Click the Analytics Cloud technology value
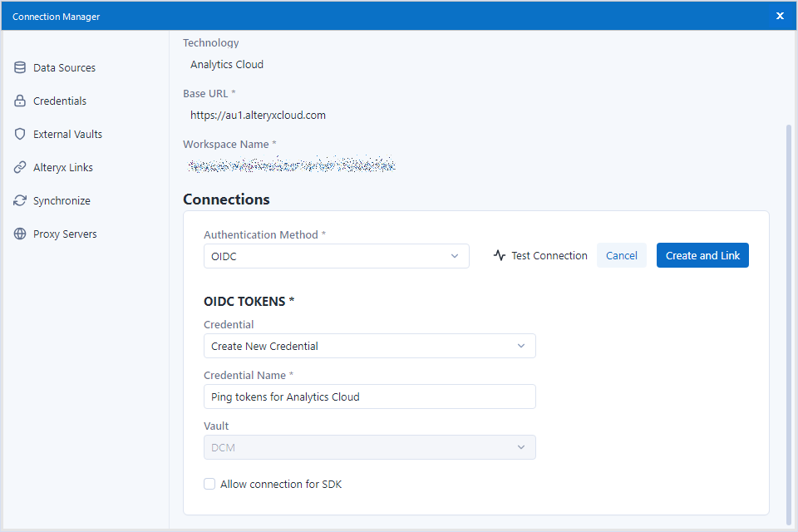 [x=227, y=65]
